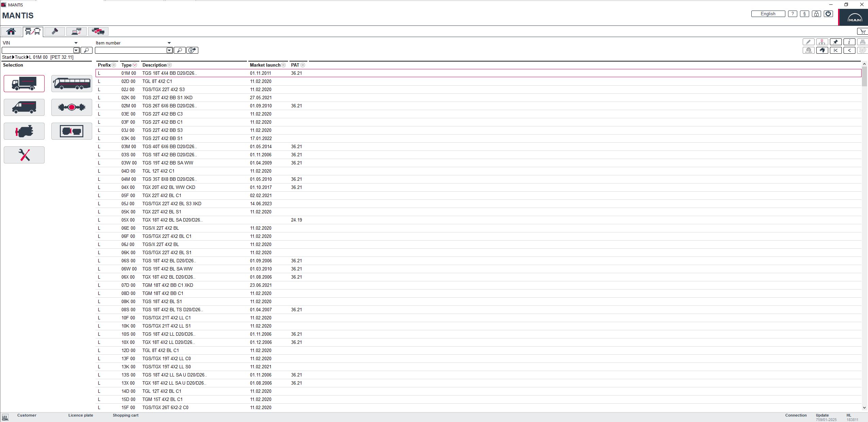
Task: Jump back to first level with |< button
Action: 836,50
